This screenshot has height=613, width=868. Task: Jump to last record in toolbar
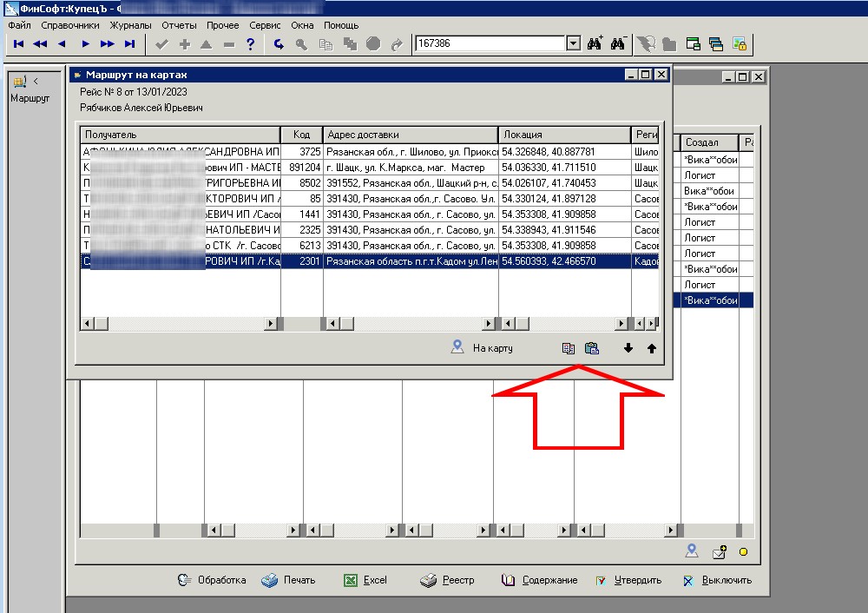pyautogui.click(x=129, y=43)
